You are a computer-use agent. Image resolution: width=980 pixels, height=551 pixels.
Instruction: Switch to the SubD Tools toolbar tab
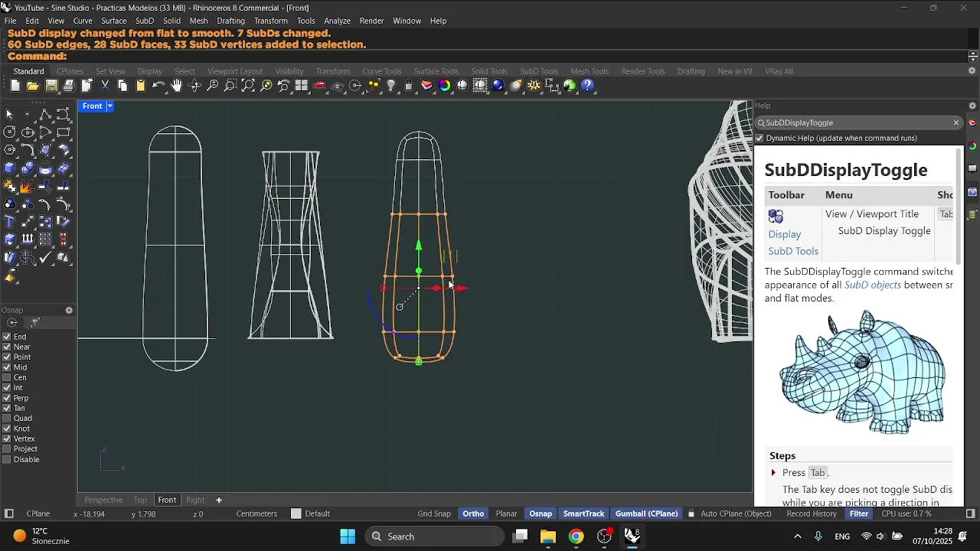[x=539, y=71]
